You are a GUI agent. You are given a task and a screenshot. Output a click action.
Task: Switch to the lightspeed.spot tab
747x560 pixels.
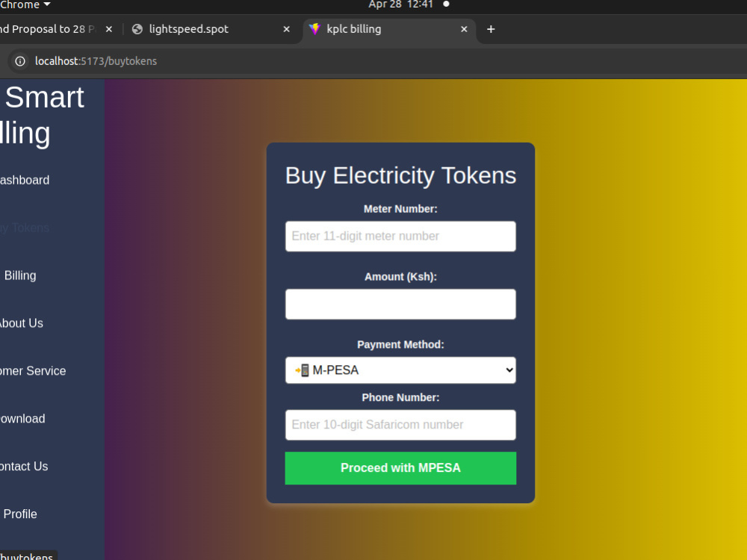click(x=189, y=29)
